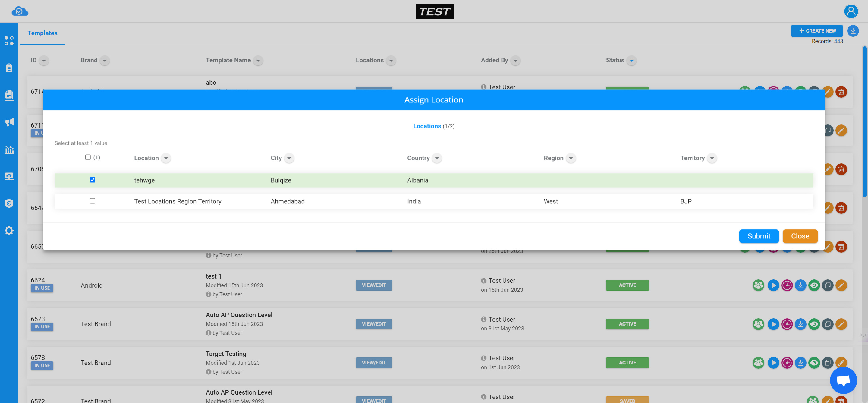868x403 pixels.
Task: Click the assign users icon for template 6624
Action: click(x=758, y=285)
